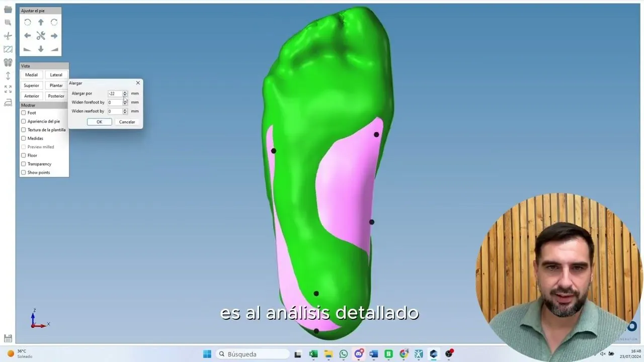Click the Widen rearfoot by spinner arrows
Image resolution: width=644 pixels, height=362 pixels.
[x=125, y=111]
